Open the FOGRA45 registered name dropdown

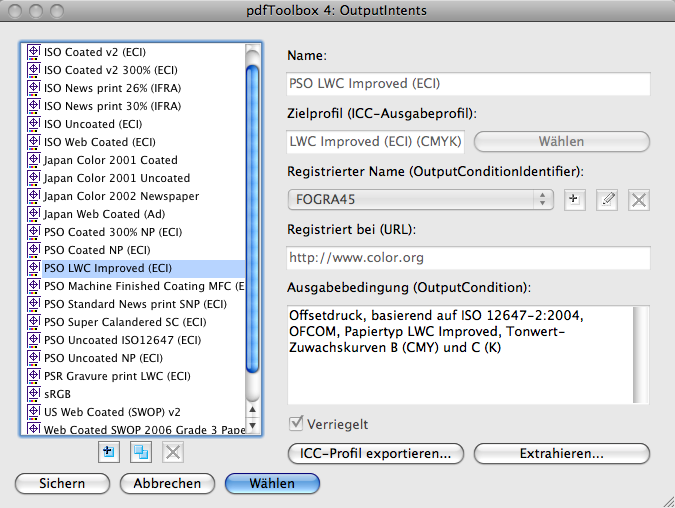[x=420, y=200]
